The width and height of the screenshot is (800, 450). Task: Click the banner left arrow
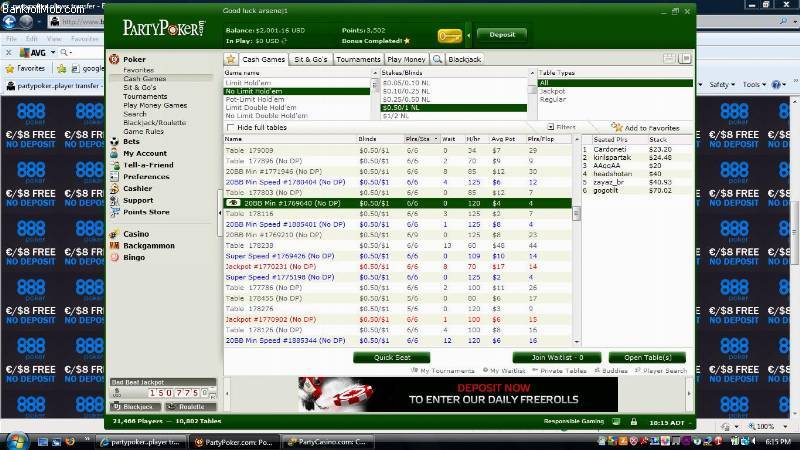tap(227, 393)
